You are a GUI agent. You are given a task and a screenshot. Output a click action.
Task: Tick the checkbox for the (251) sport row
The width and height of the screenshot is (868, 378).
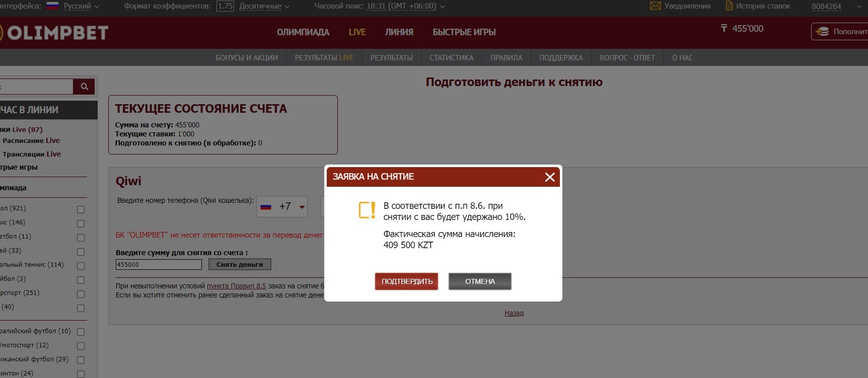(81, 294)
